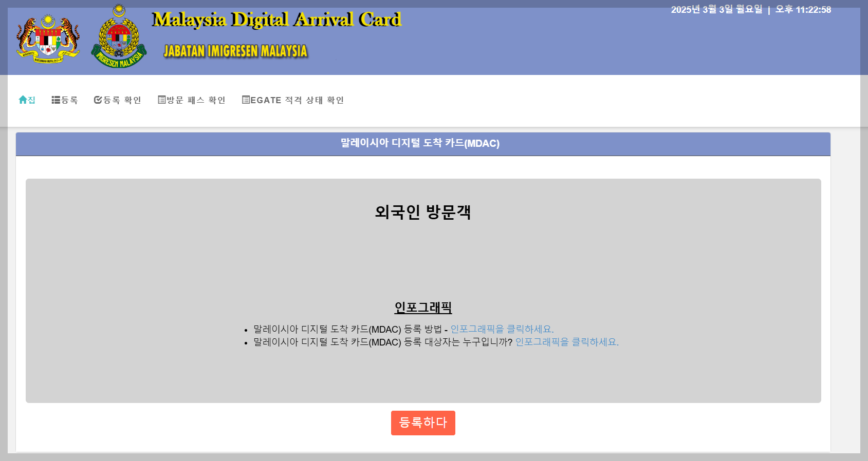Click the date 2025년 3월 3일 월요일
The width and height of the screenshot is (868, 461).
coord(716,10)
